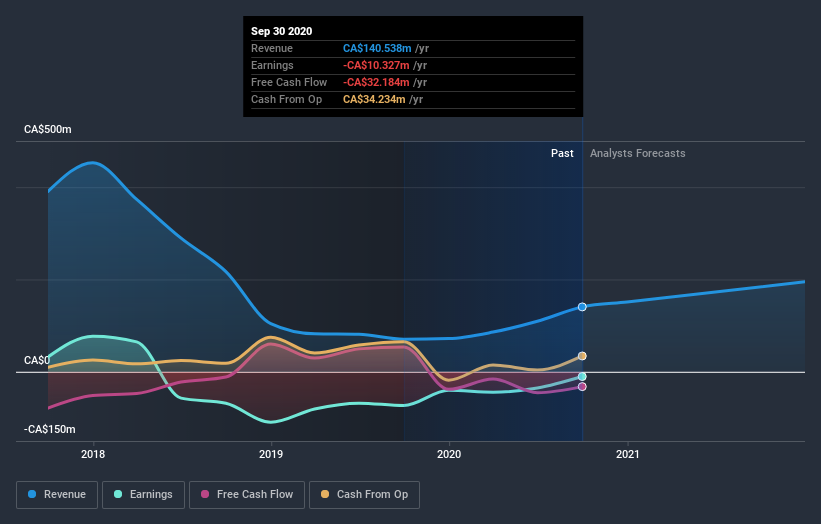Click the CA$140.538m revenue value in tooltip
Image resolution: width=821 pixels, height=524 pixels.
click(377, 48)
